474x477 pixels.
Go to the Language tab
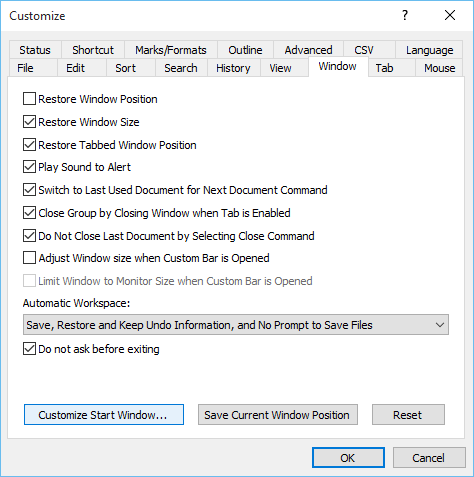coord(429,50)
